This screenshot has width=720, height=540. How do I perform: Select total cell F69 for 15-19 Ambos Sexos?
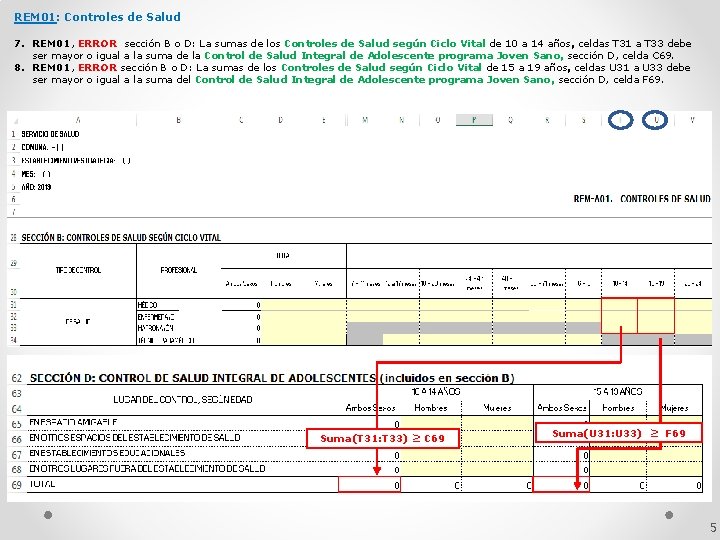pos(561,485)
